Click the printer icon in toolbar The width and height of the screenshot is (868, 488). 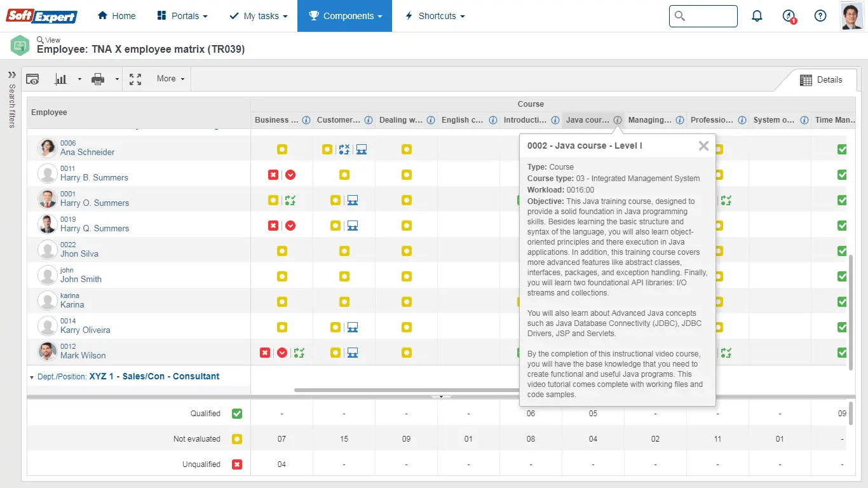pos(98,79)
